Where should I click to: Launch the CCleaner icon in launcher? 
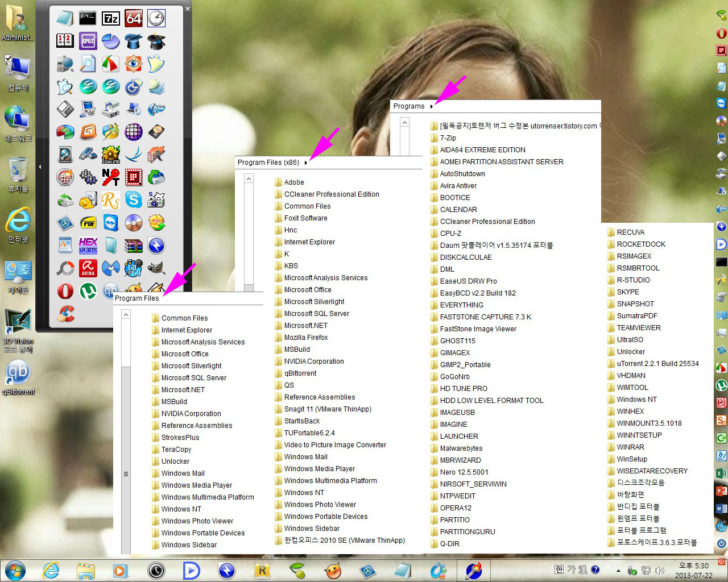[65, 314]
